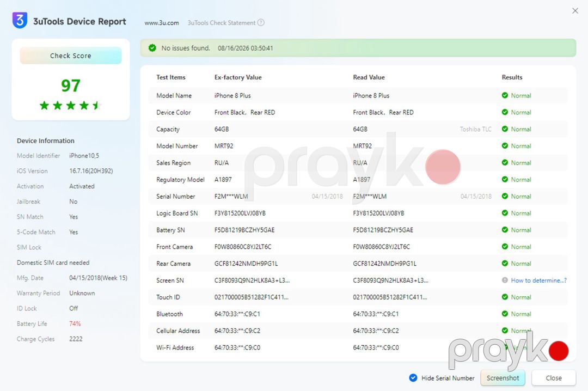Viewport: 588px width, 391px height.
Task: Click the ID Lock value Off
Action: 73,308
